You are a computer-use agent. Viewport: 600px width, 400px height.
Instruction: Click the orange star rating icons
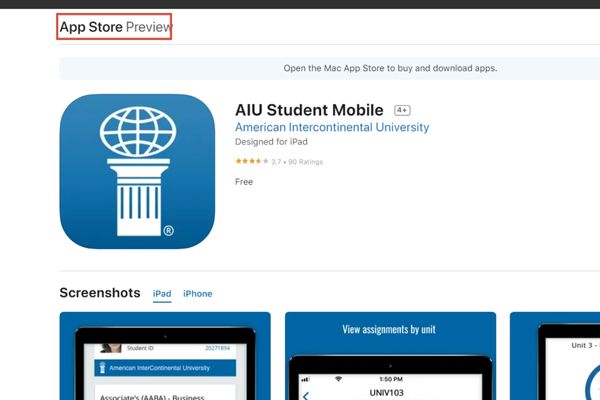(x=252, y=161)
